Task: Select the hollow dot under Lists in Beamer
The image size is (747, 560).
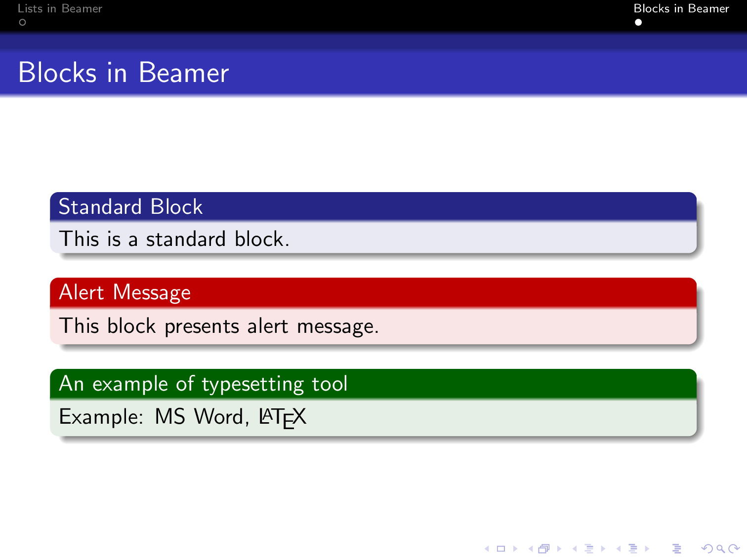Action: [x=22, y=23]
